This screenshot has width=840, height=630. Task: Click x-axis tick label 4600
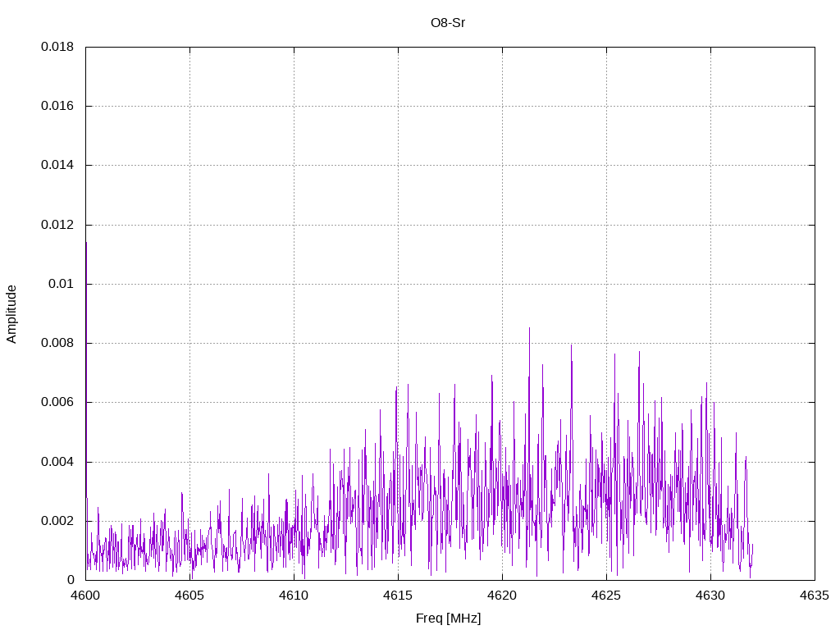coord(85,596)
